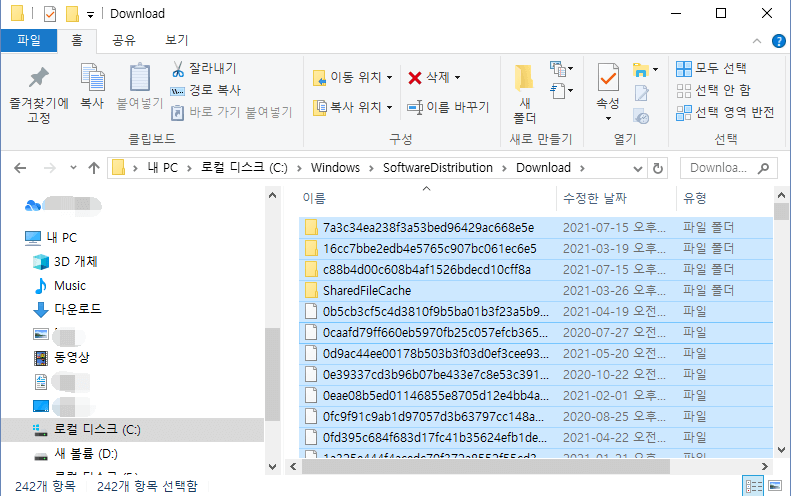
Task: Copy path with 경로 복사
Action: pyautogui.click(x=206, y=90)
